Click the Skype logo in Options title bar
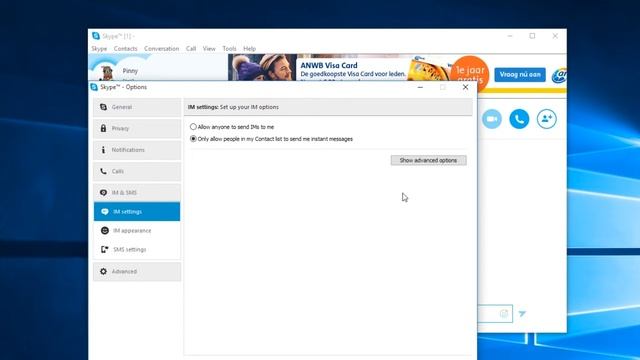640x360 pixels. click(94, 87)
